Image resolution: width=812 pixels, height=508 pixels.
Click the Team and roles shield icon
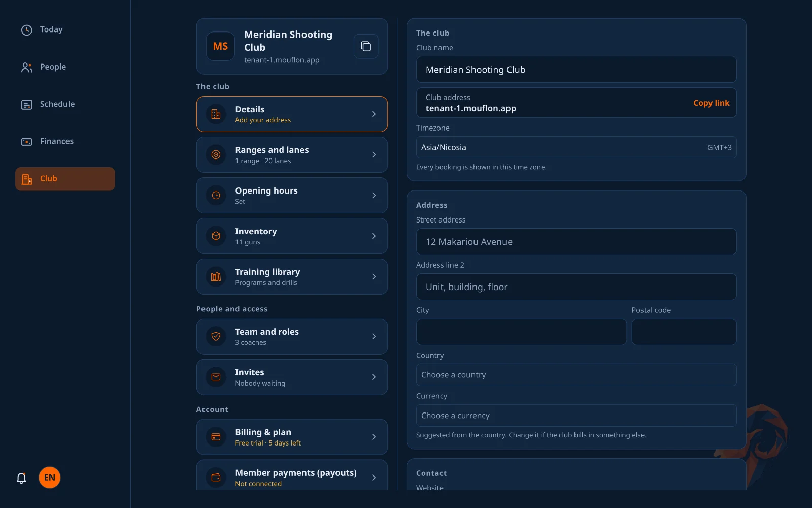click(x=216, y=336)
